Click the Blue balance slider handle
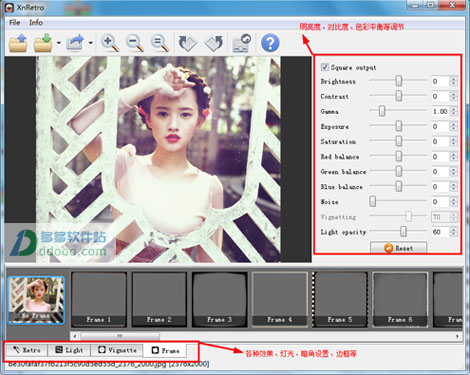This screenshot has height=375, width=470. tap(399, 186)
